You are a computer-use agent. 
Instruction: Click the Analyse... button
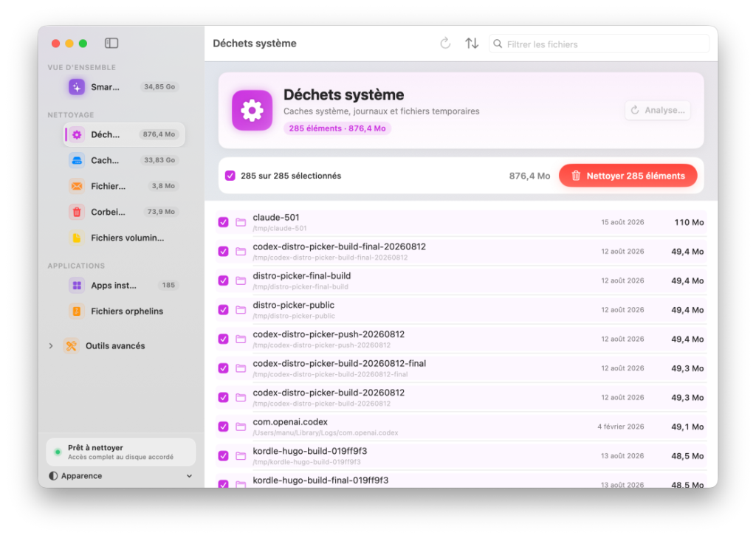tap(658, 111)
